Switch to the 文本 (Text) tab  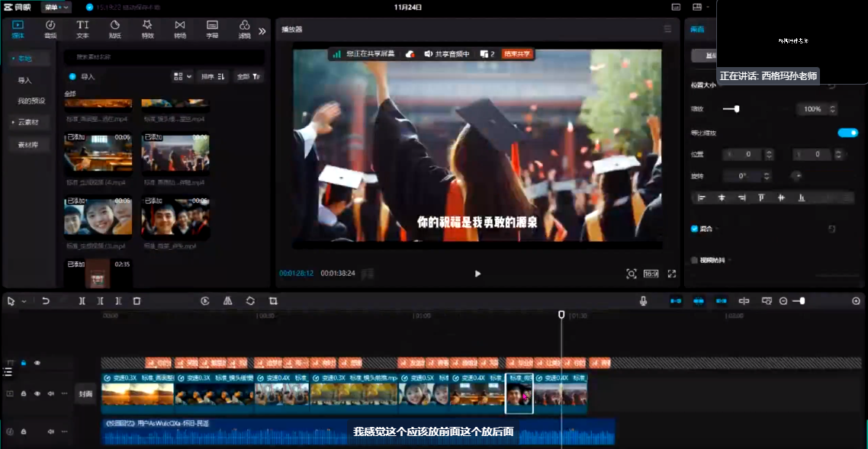click(82, 29)
